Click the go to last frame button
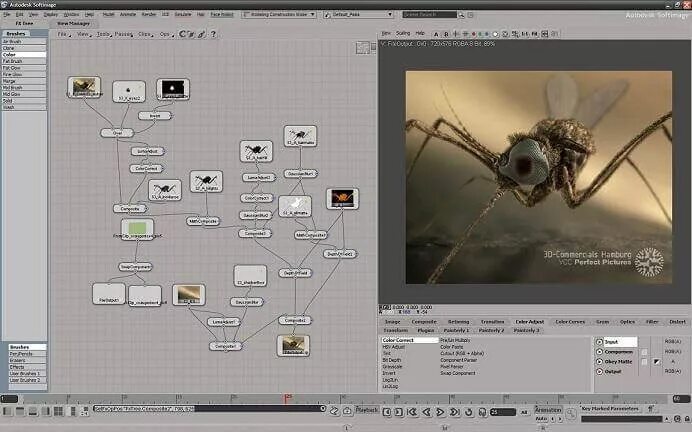This screenshot has height=432, width=692. pos(454,412)
